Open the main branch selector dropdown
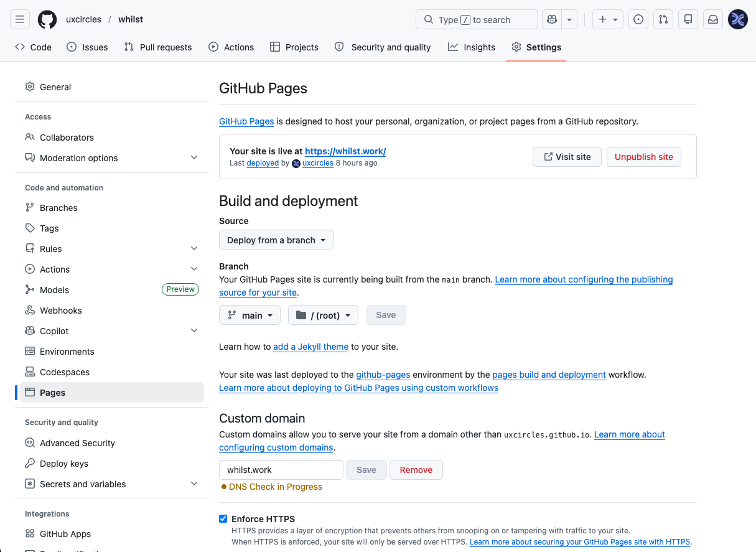This screenshot has height=552, width=756. point(250,316)
